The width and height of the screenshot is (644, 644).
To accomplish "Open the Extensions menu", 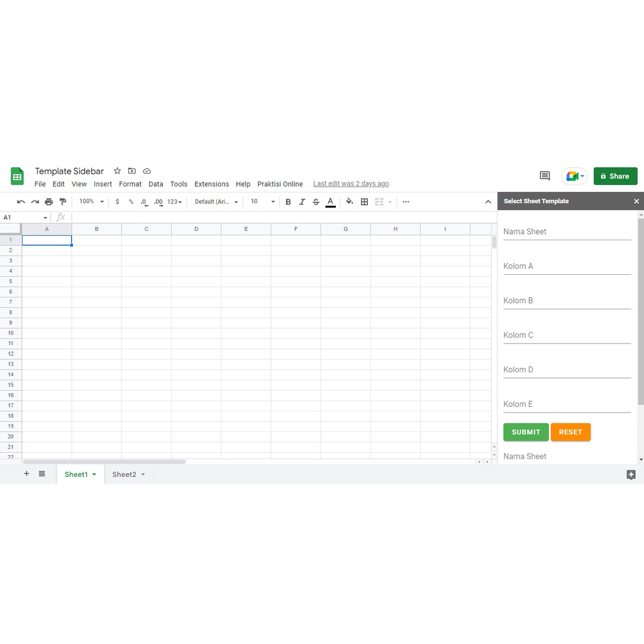I will click(211, 184).
